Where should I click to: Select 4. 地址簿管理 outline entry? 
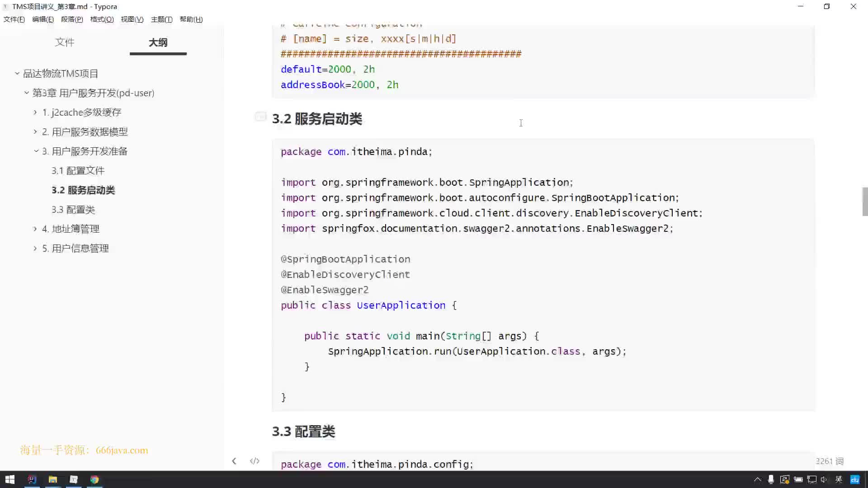click(x=71, y=229)
